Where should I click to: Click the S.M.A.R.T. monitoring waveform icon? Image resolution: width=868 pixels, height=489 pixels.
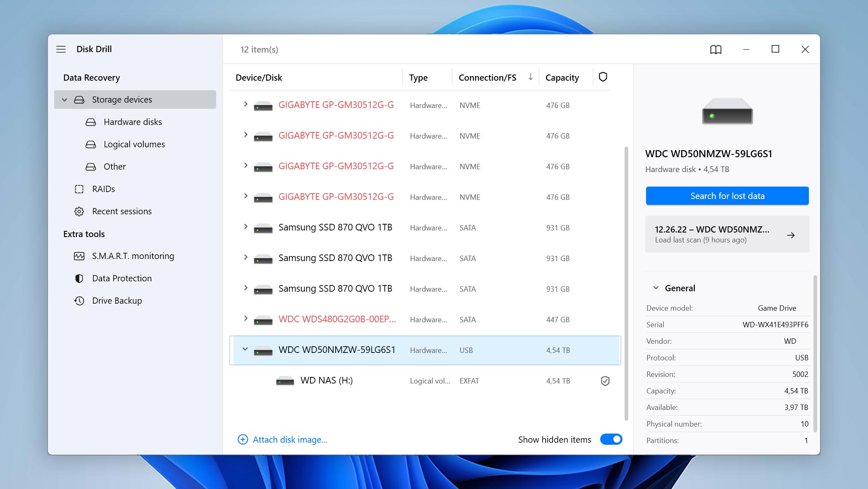click(79, 256)
